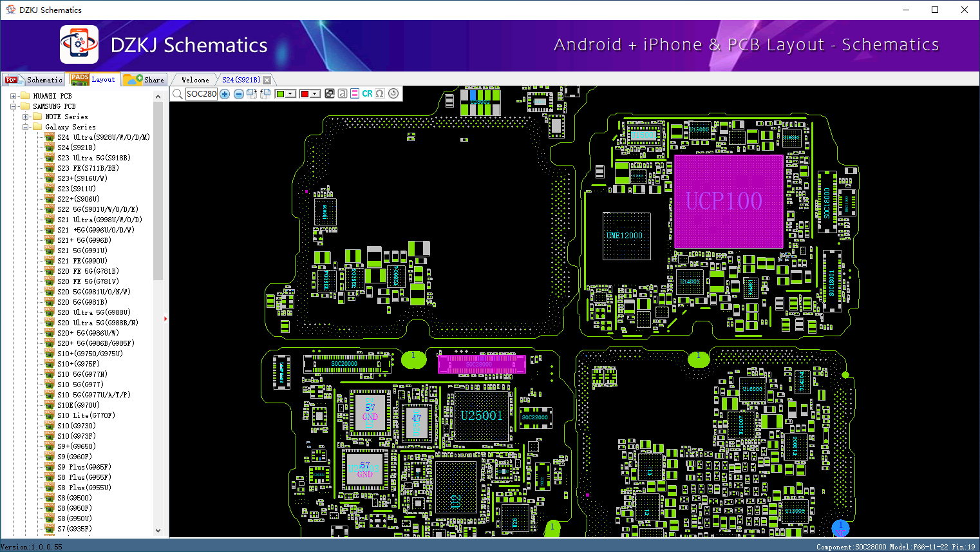Click the SAMSUNG PCB folder icon
Screen dimensions: 980x552
click(25, 106)
